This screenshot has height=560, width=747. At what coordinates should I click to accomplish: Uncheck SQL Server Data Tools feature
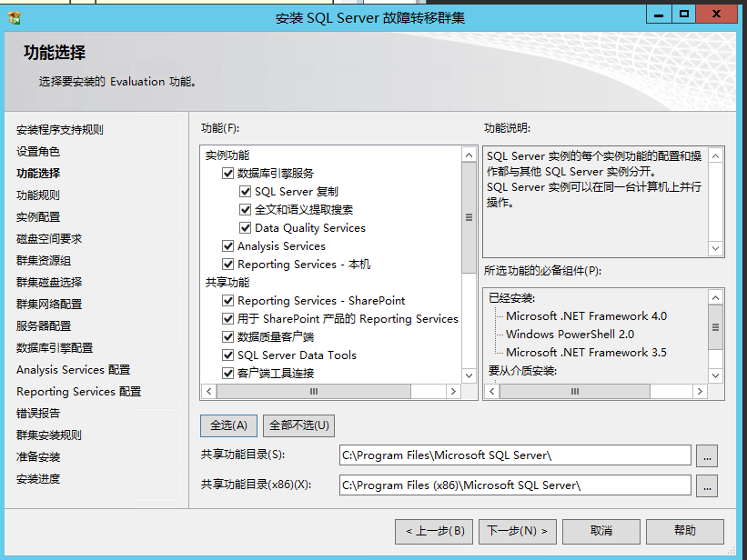[228, 355]
